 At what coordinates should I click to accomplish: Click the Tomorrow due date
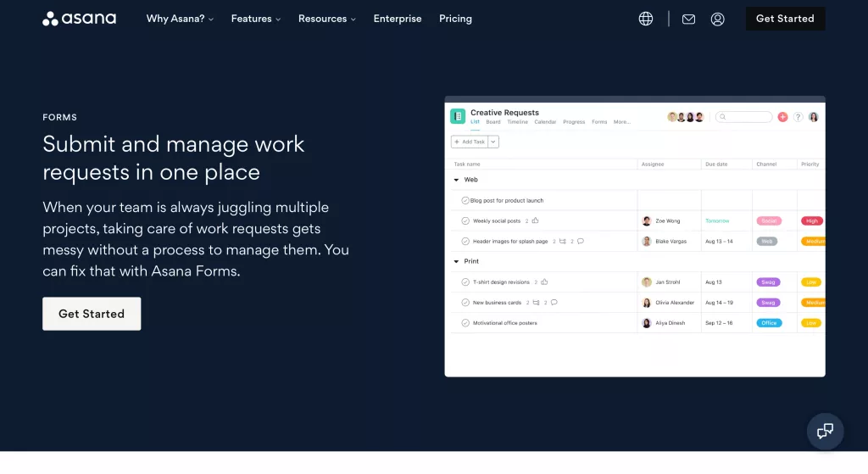(x=717, y=221)
